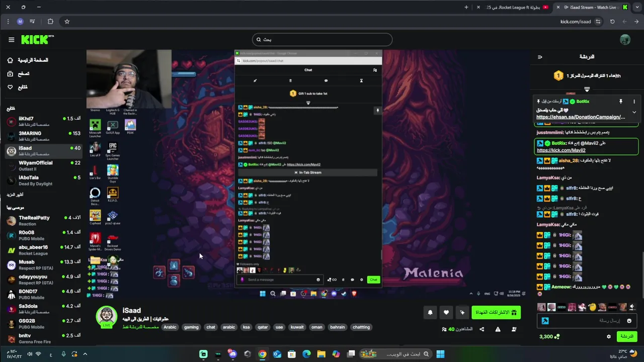The height and width of the screenshot is (362, 644).
Task: Open تصفح browse in the sidebar
Action: point(18,73)
